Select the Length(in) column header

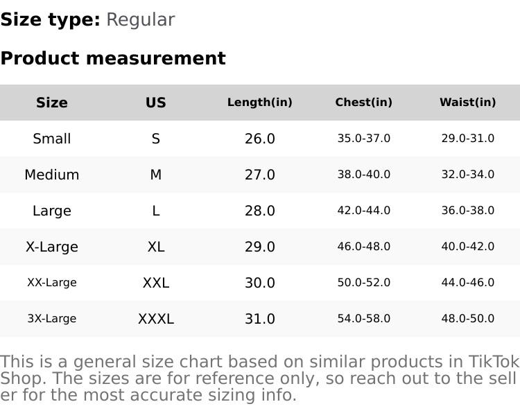(x=260, y=103)
